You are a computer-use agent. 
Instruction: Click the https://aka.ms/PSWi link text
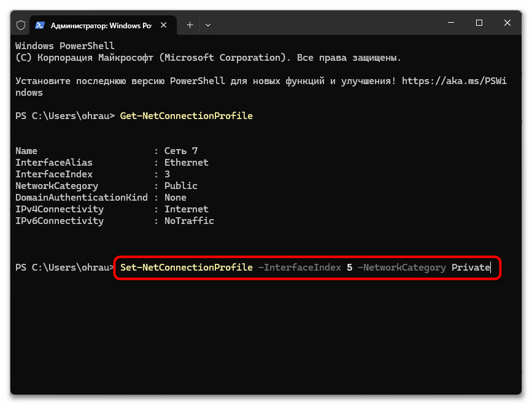[x=454, y=81]
